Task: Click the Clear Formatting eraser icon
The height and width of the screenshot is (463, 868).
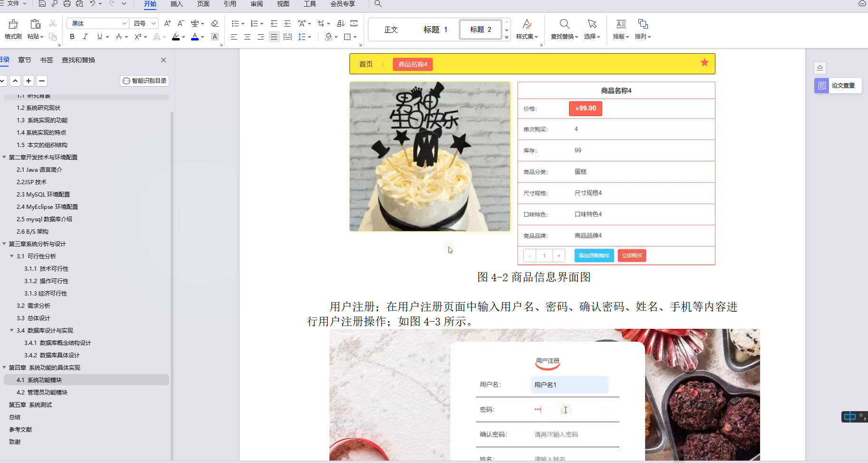Action: pyautogui.click(x=214, y=23)
